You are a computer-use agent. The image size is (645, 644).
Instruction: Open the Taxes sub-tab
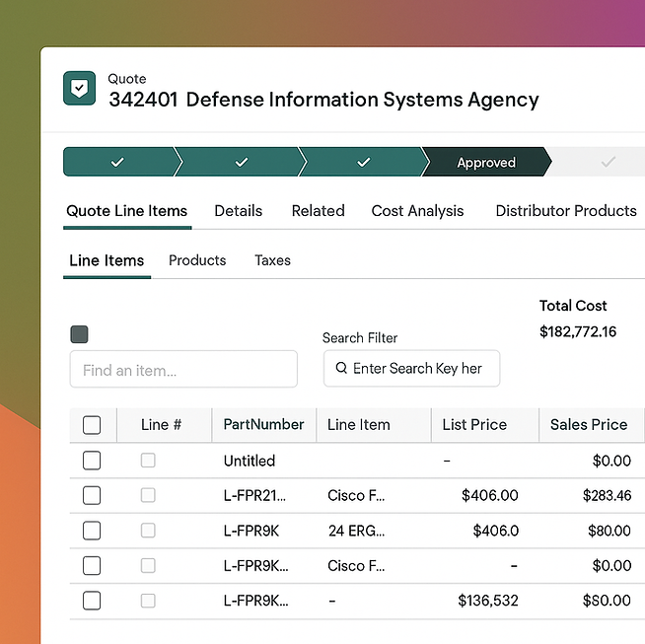coord(272,260)
